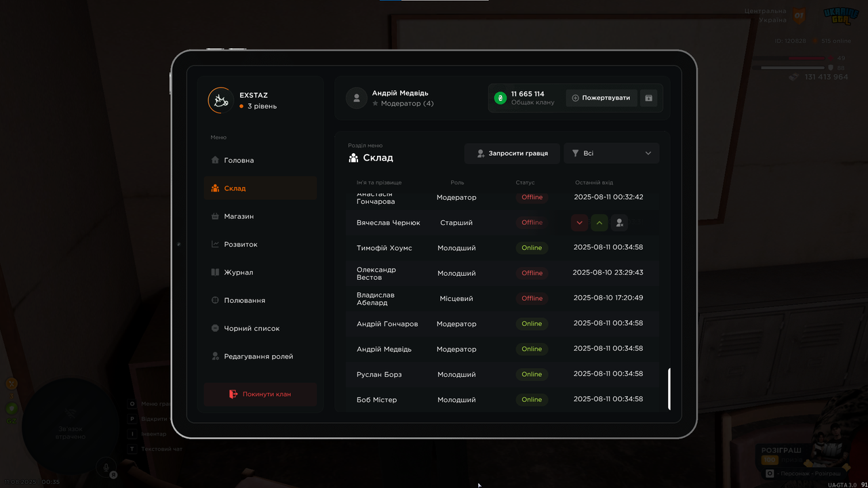868x488 pixels.
Task: Select the Руслан Борз member name
Action: 379,375
